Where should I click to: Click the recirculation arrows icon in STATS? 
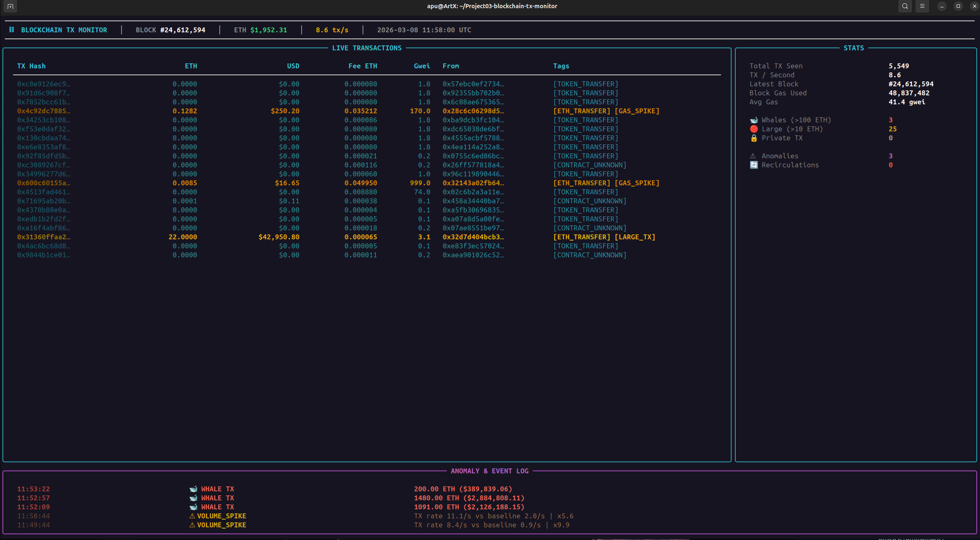pos(753,165)
